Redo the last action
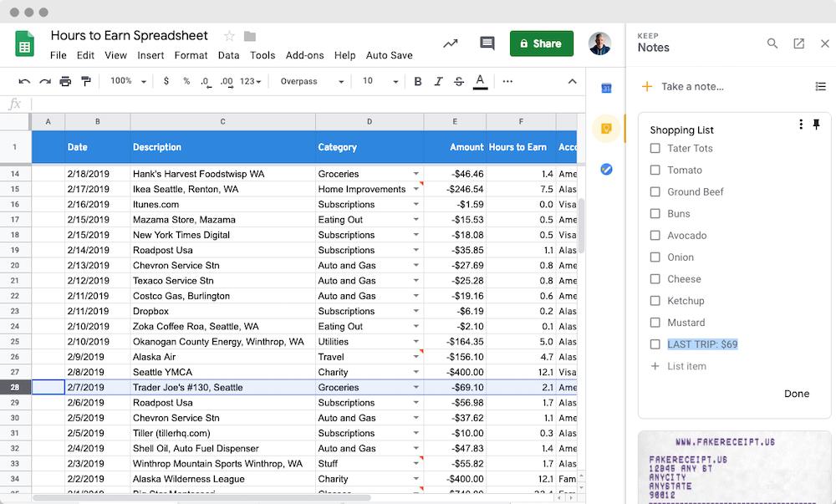The width and height of the screenshot is (836, 504). [45, 82]
